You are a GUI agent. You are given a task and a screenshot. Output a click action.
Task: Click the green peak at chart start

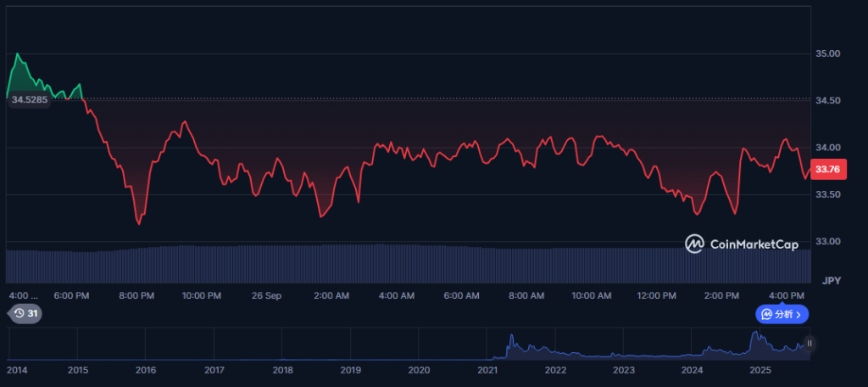pos(18,55)
